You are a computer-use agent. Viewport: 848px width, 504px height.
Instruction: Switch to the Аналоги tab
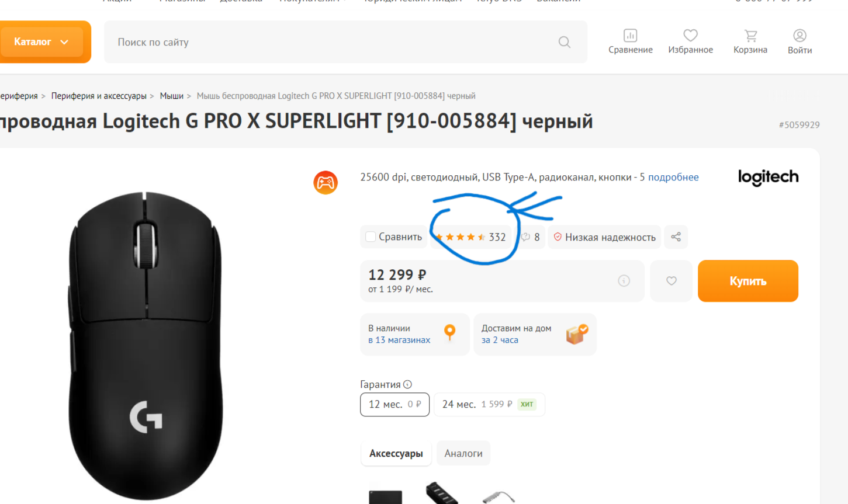click(463, 453)
